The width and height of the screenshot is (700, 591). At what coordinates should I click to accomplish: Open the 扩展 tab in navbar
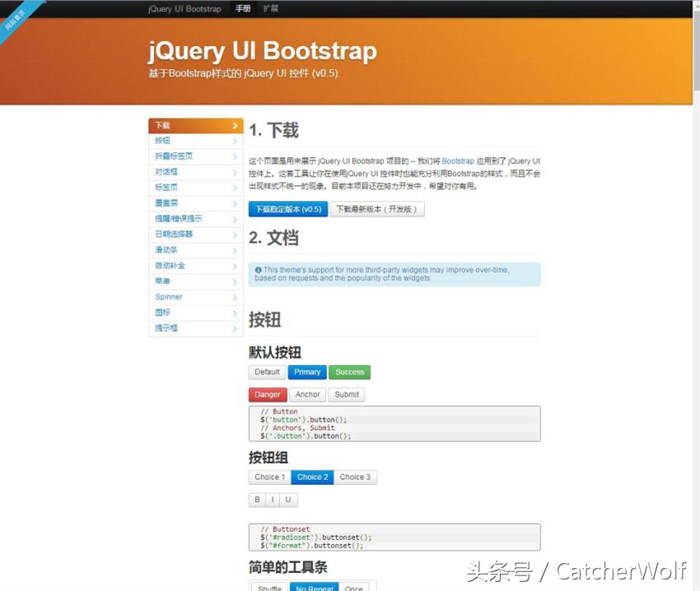[271, 8]
